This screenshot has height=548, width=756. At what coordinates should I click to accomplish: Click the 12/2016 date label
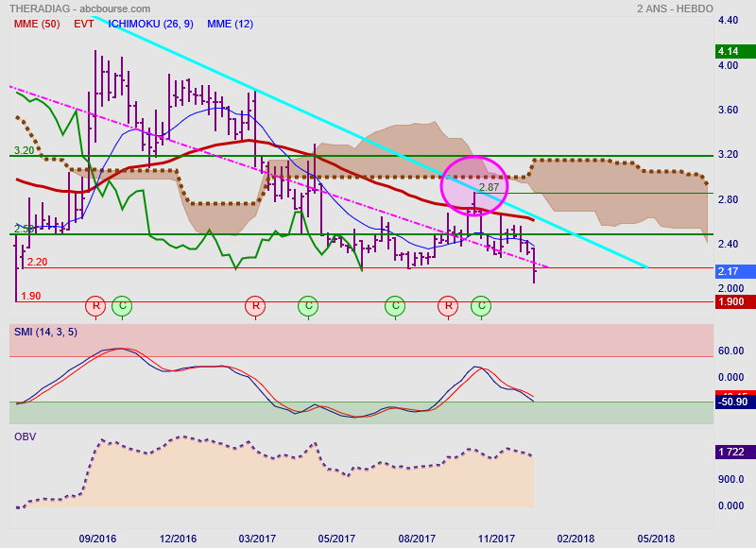tap(178, 539)
